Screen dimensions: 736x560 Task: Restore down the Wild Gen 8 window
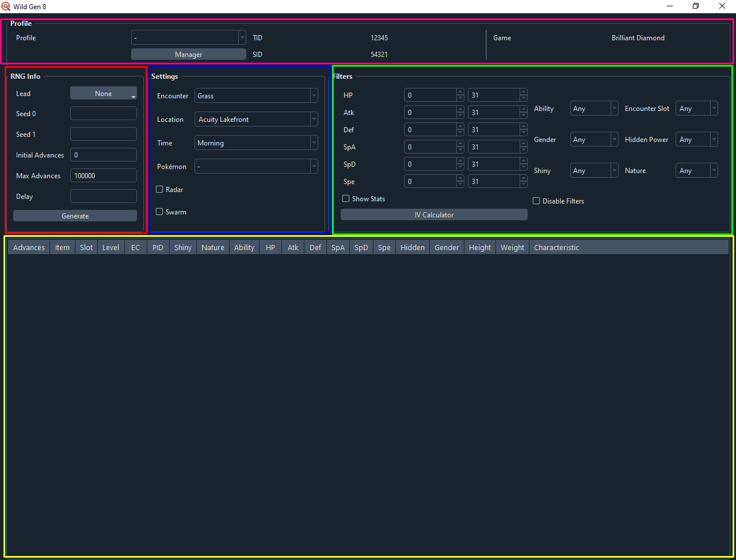coord(696,6)
